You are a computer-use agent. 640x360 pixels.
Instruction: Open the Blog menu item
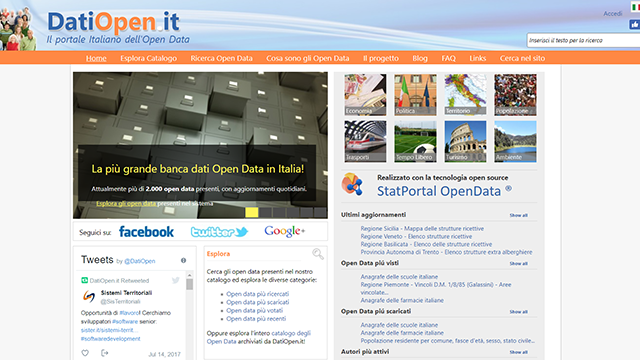tap(420, 58)
